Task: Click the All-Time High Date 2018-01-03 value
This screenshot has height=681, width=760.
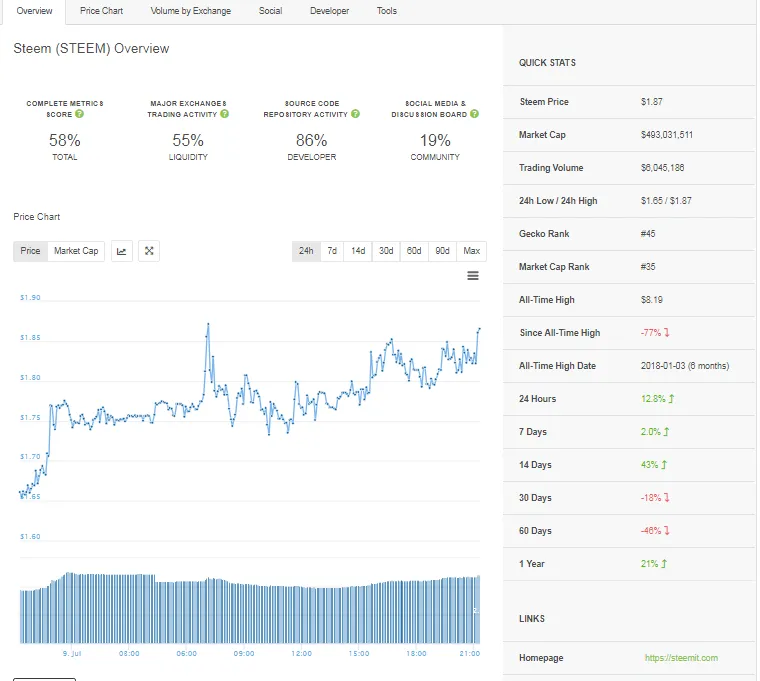Action: point(684,365)
